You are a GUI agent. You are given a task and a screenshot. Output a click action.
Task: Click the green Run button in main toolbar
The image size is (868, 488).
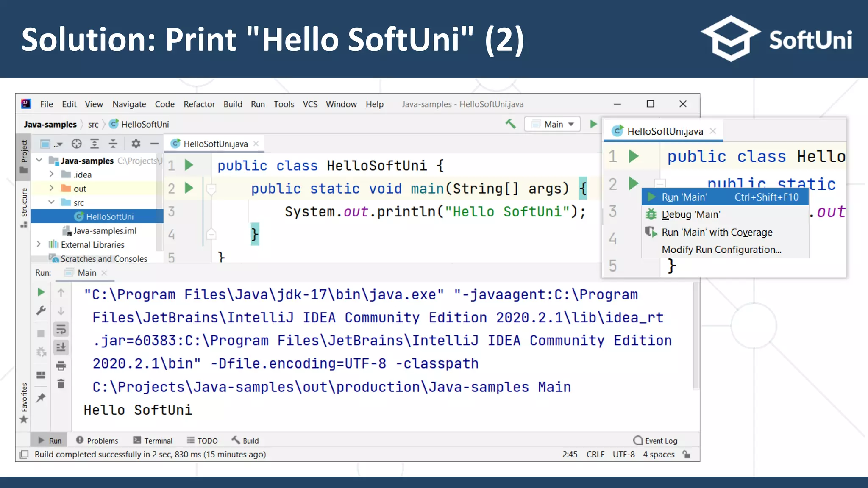click(593, 124)
